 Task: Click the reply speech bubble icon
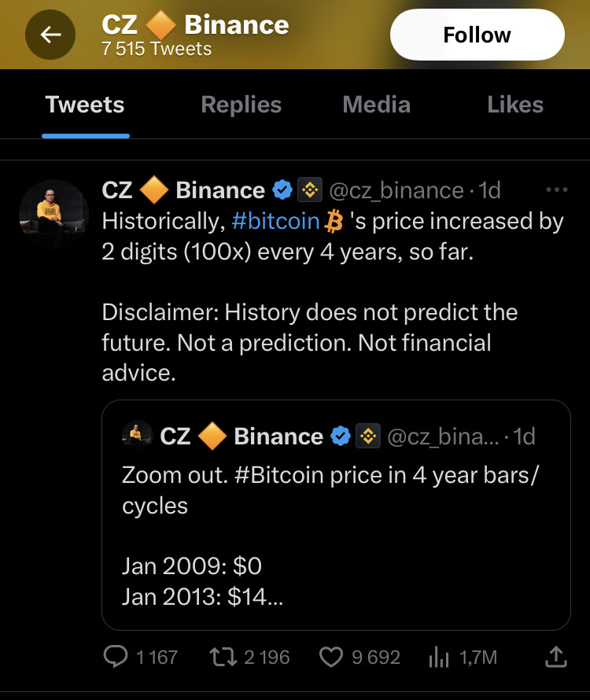click(x=116, y=657)
